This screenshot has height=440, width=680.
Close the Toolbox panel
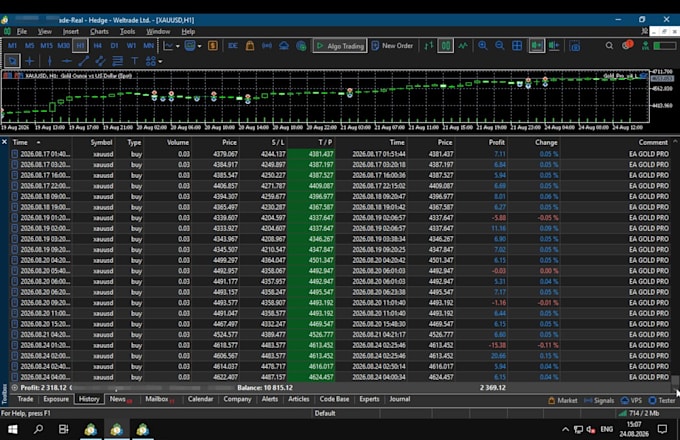click(x=4, y=142)
